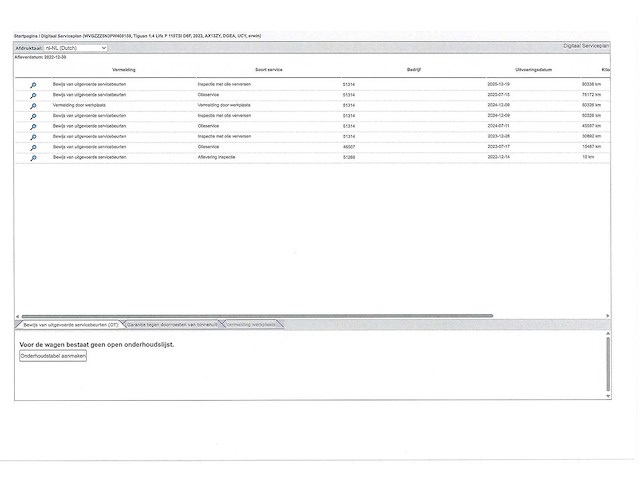This screenshot has width=640, height=480.
Task: Open the Garantie tegen doorroesten van binnenuit tab
Action: coord(172,325)
